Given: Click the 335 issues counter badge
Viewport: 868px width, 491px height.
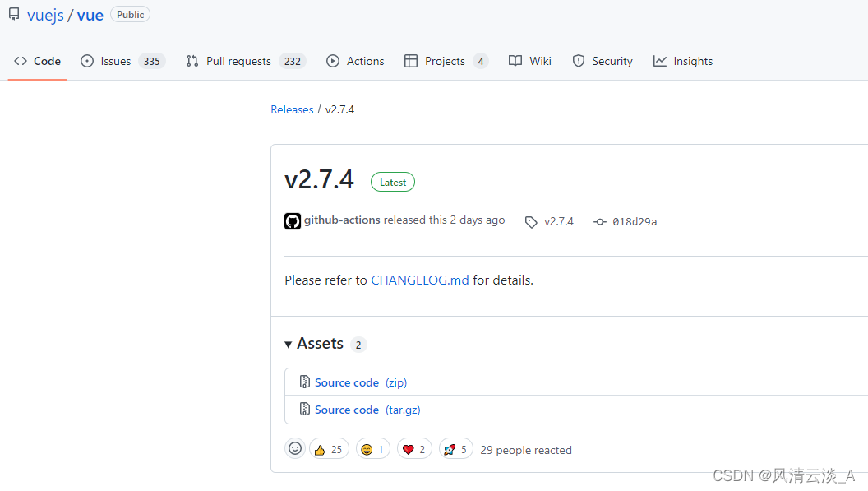Looking at the screenshot, I should (x=152, y=61).
